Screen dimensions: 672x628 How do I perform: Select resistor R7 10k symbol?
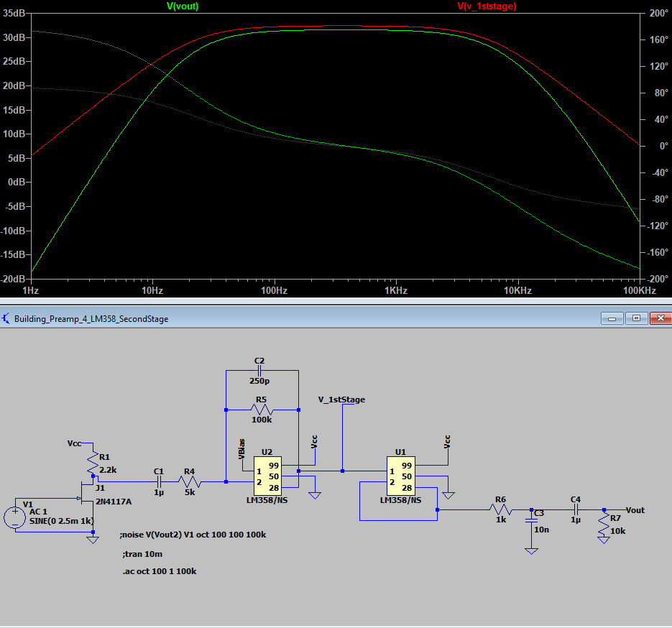tap(604, 525)
